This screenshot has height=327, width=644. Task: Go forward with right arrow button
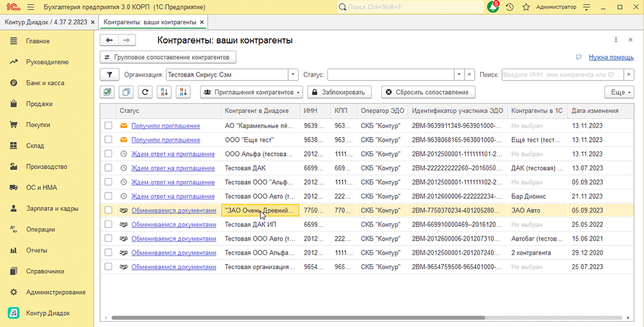126,41
